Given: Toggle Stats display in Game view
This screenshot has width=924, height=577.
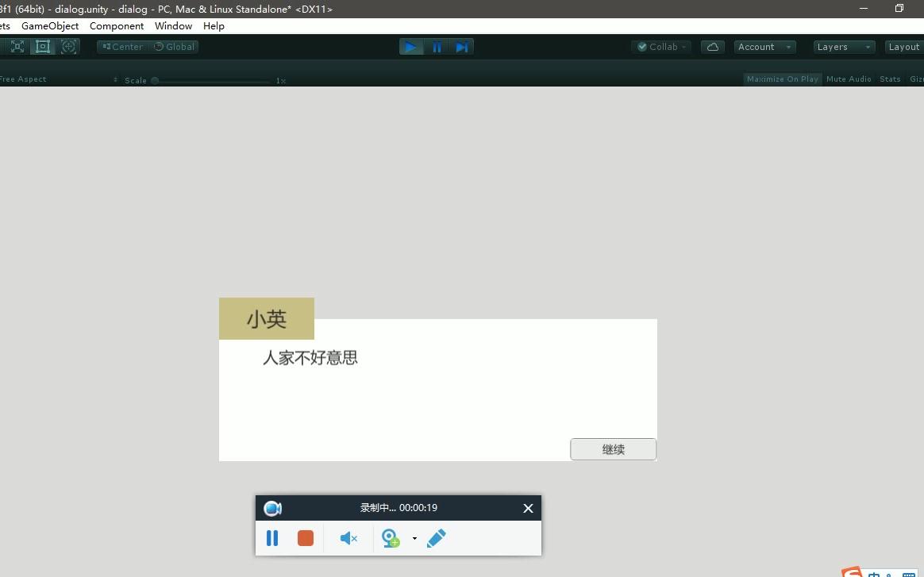Looking at the screenshot, I should (x=890, y=79).
